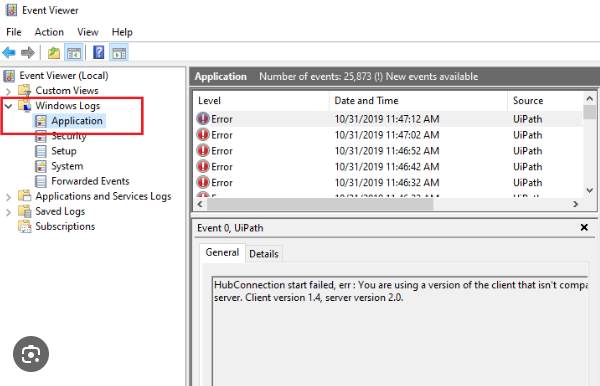Click the Up one level folder icon

(54, 52)
